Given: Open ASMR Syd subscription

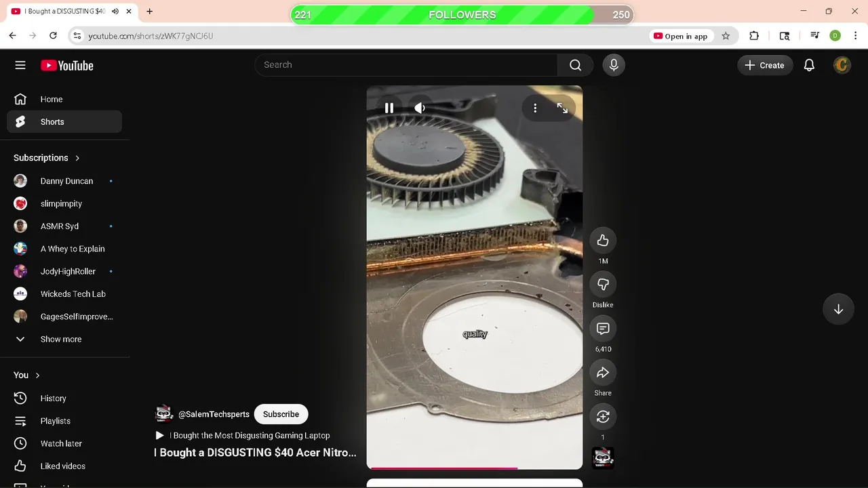Looking at the screenshot, I should [x=64, y=226].
